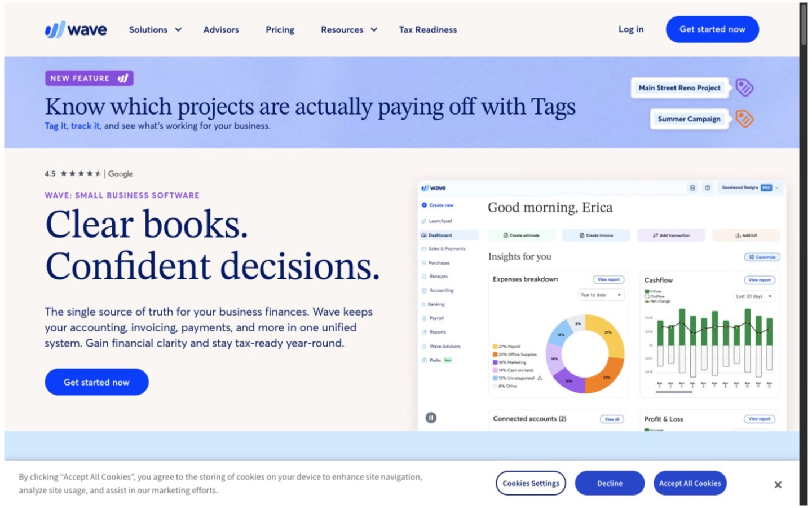Click the page vertical scrollbar
The image size is (812, 508).
pyautogui.click(x=804, y=24)
